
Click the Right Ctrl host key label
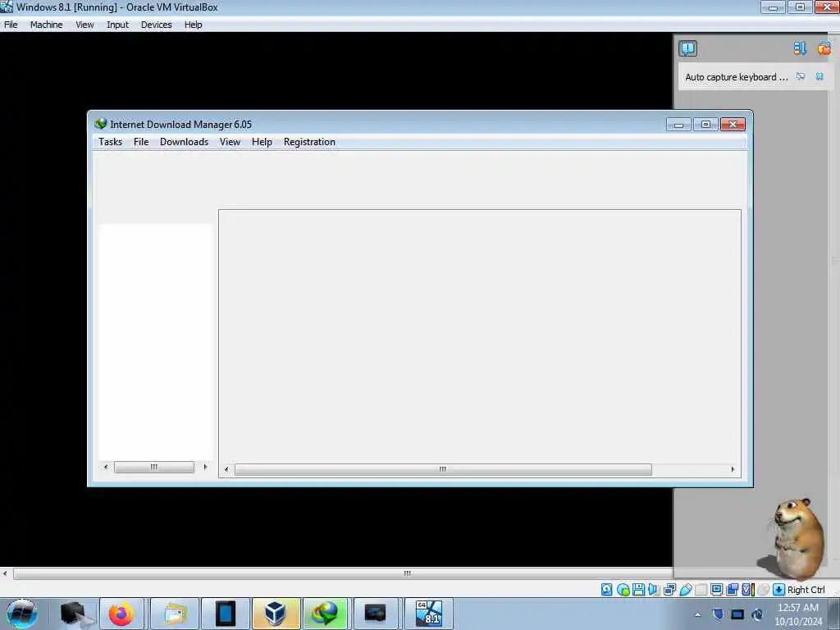tap(806, 590)
